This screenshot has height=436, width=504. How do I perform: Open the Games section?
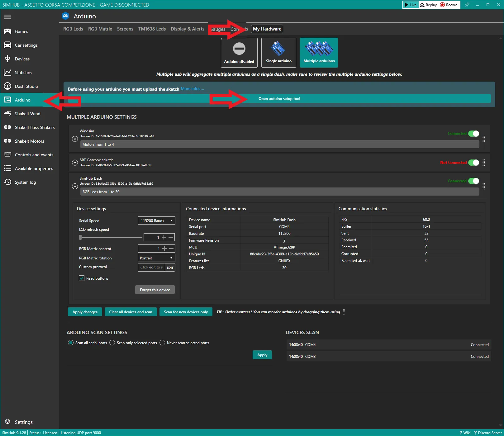click(x=21, y=31)
